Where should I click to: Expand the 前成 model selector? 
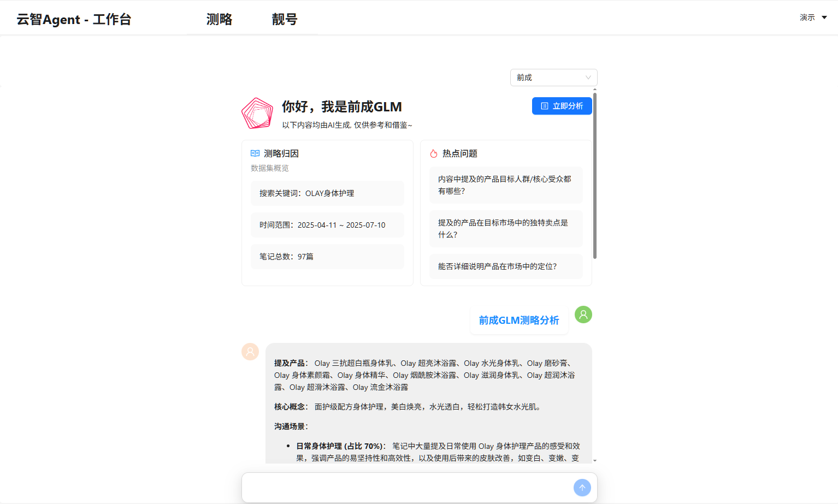[x=553, y=78]
